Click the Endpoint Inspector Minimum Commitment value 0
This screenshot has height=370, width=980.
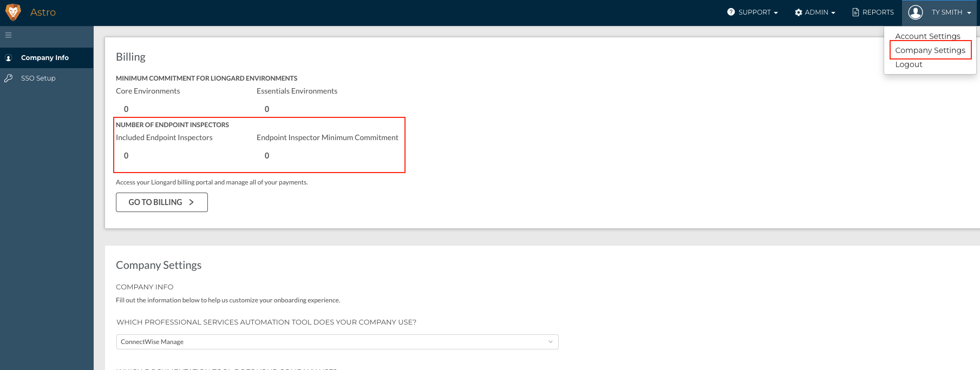[267, 156]
